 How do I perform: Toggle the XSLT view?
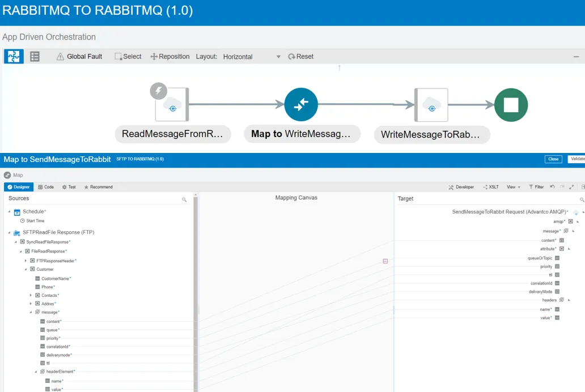(x=490, y=187)
